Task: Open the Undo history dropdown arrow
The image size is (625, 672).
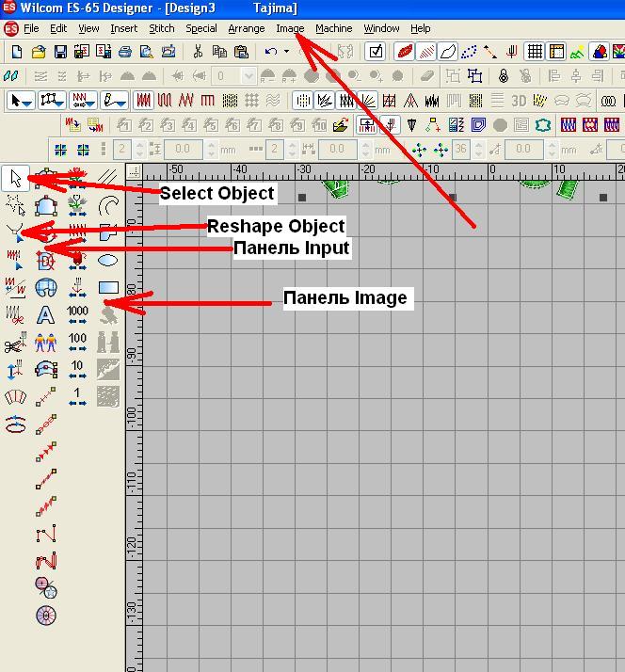Action: [x=286, y=52]
